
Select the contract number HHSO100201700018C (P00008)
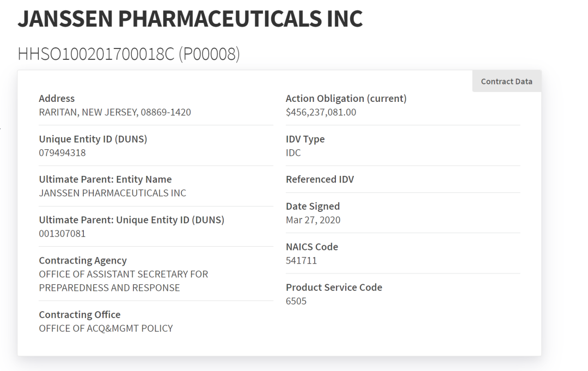[128, 54]
